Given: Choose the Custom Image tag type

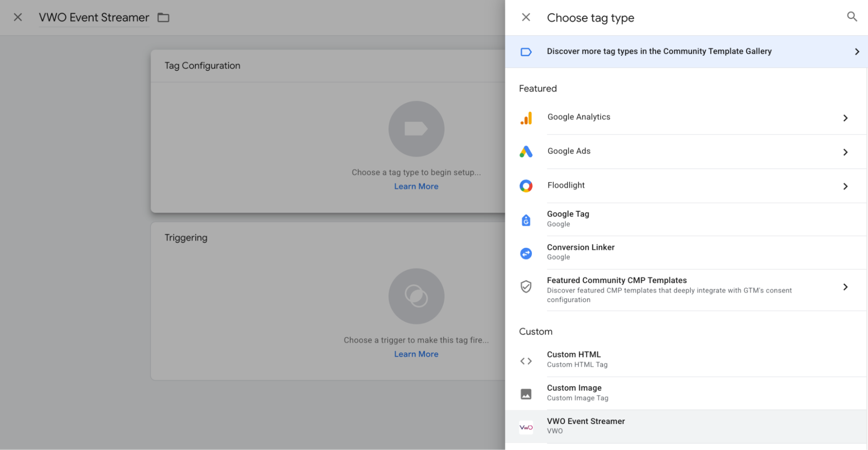Looking at the screenshot, I should pos(686,393).
